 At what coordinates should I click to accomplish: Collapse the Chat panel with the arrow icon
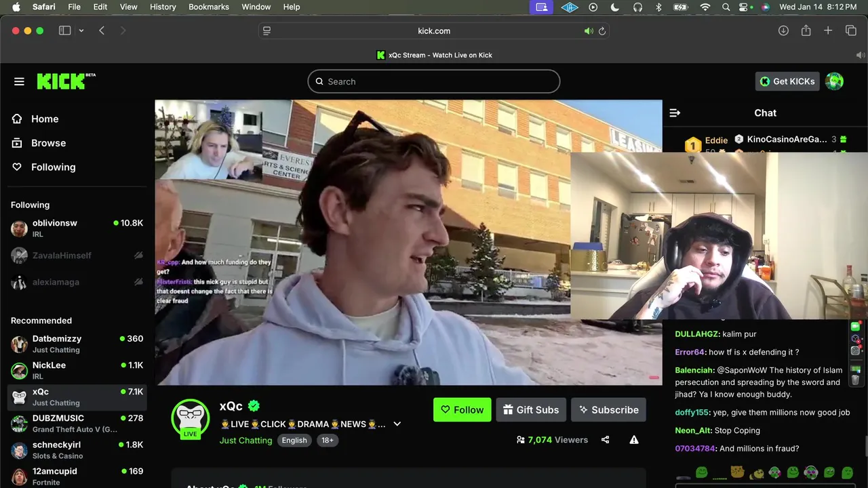tap(675, 113)
